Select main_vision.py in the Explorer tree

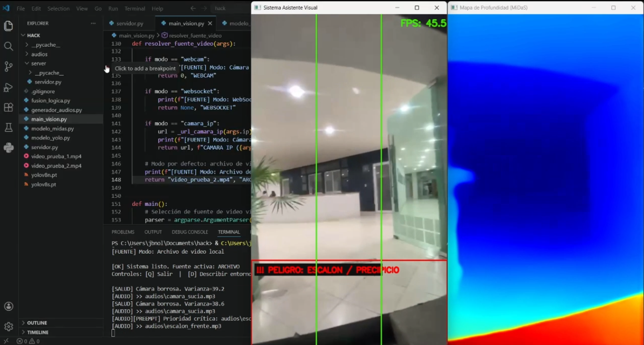click(61, 119)
